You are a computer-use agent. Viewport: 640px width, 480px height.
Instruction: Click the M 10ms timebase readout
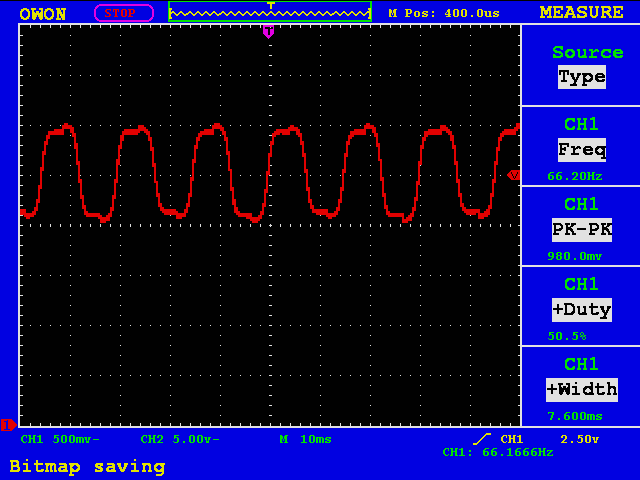(x=305, y=440)
